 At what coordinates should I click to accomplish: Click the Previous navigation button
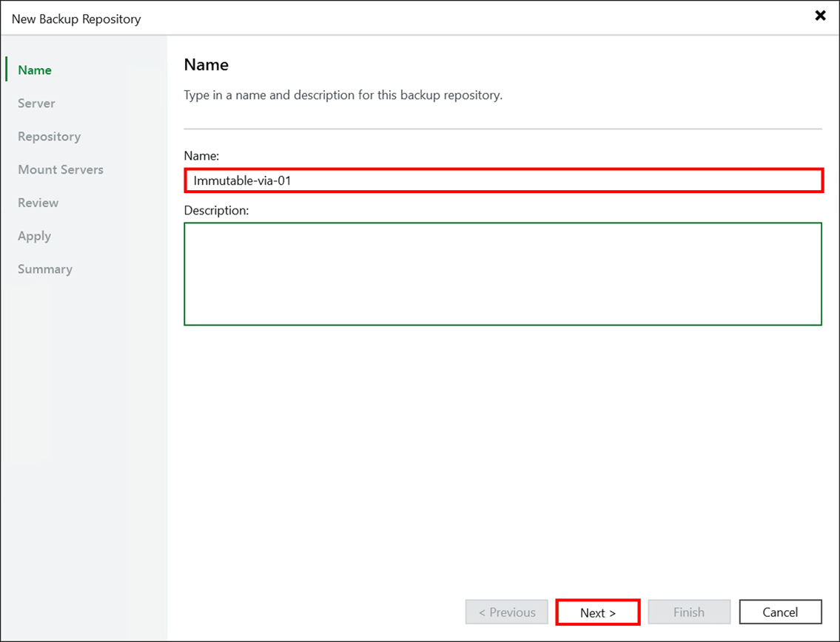point(506,612)
